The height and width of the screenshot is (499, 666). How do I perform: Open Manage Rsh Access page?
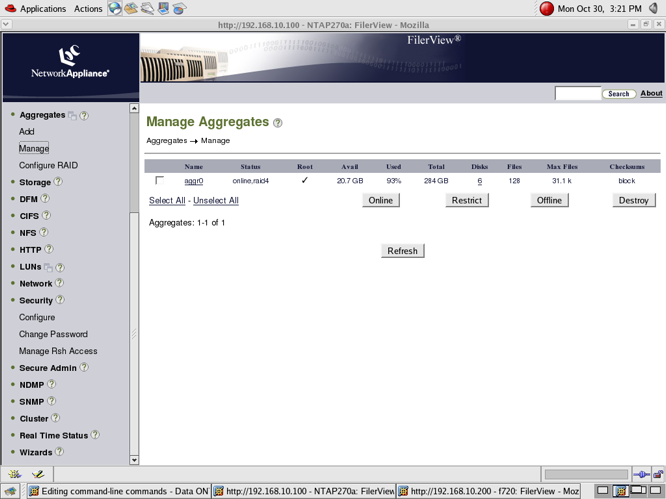point(58,351)
